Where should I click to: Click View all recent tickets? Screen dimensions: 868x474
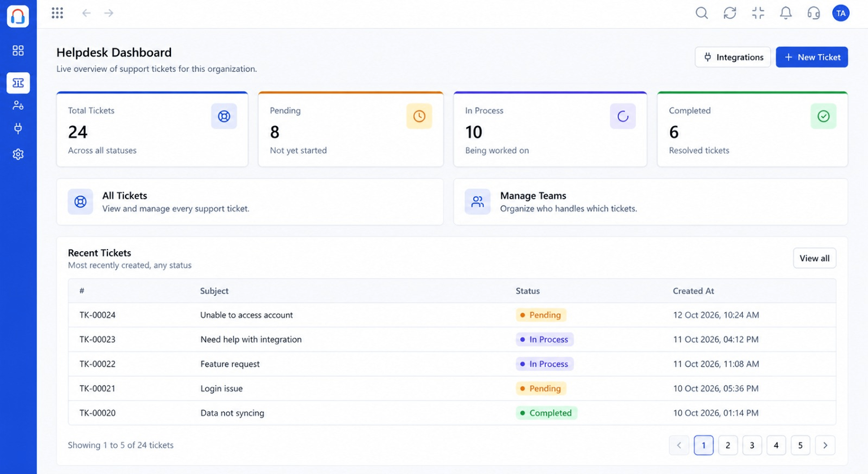814,258
